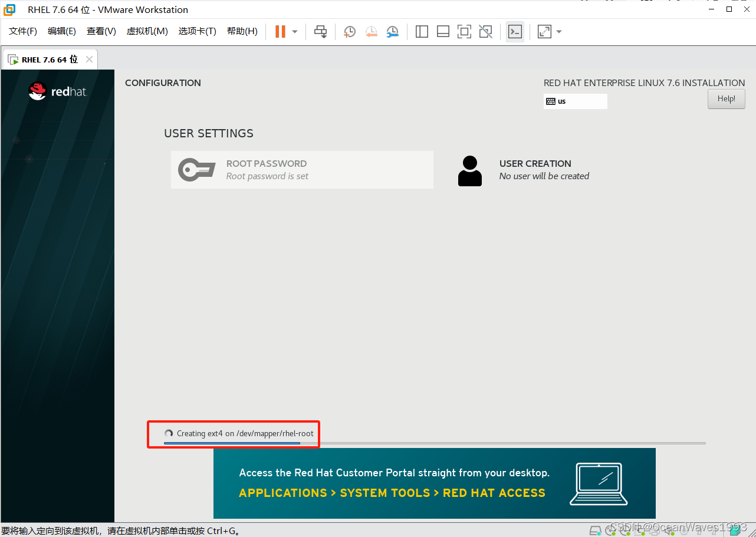Open the 帮助(H) menu
The image size is (756, 537).
242,31
